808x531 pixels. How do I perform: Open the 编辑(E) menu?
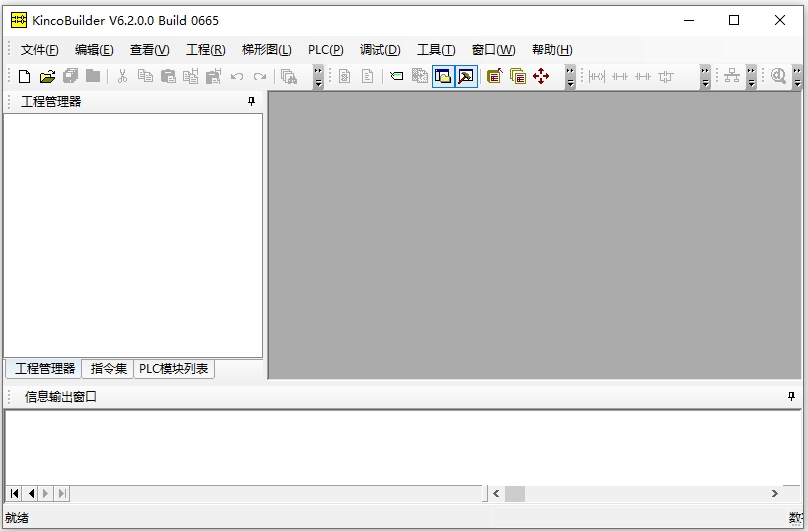(94, 49)
